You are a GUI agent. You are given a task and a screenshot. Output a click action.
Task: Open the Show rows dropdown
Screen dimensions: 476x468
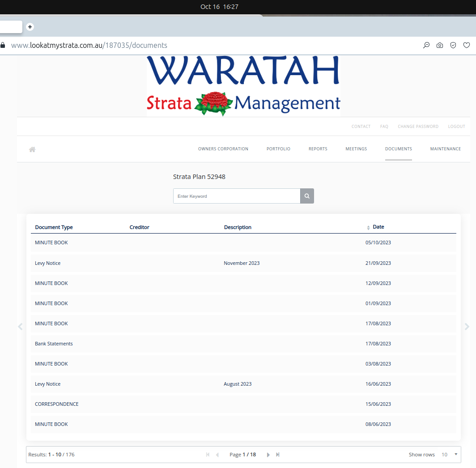pyautogui.click(x=449, y=455)
